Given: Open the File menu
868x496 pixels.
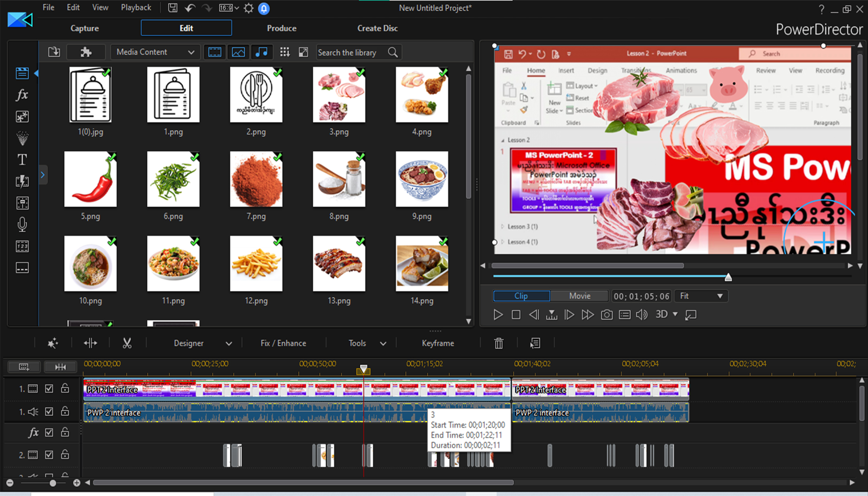Looking at the screenshot, I should 48,7.
